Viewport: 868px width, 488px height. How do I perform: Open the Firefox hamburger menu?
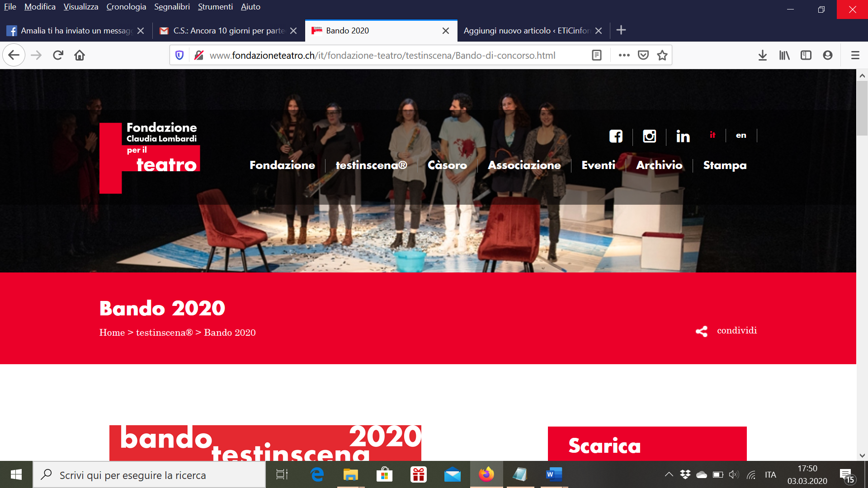(855, 55)
